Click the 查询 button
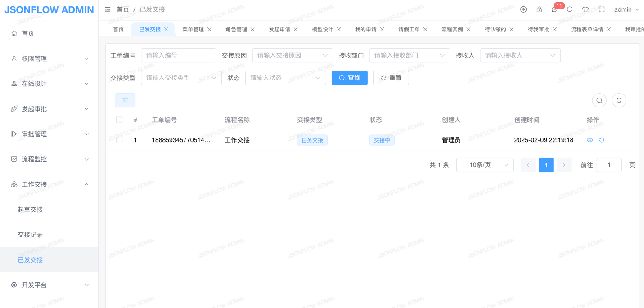Viewport: 644px width, 308px height. 349,78
